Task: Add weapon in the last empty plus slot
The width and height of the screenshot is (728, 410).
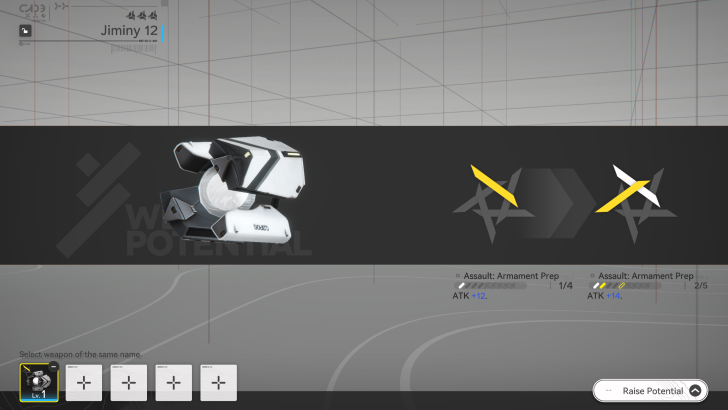Action: click(x=219, y=383)
